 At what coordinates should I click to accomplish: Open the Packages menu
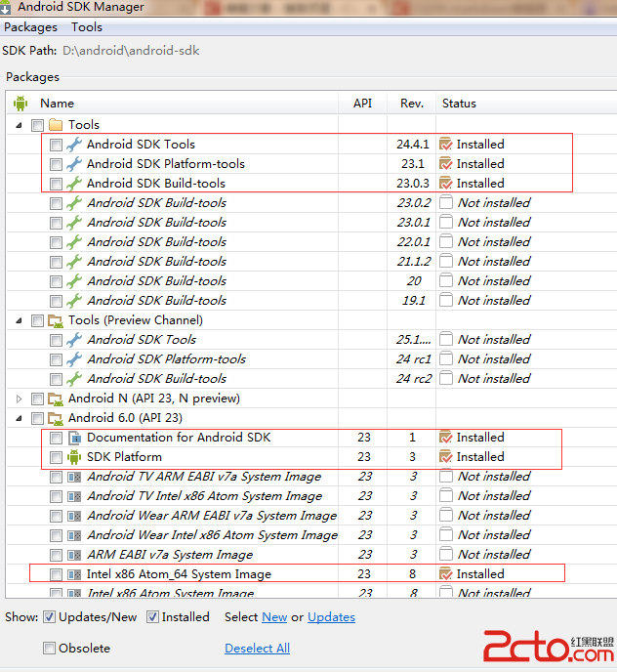(x=31, y=27)
